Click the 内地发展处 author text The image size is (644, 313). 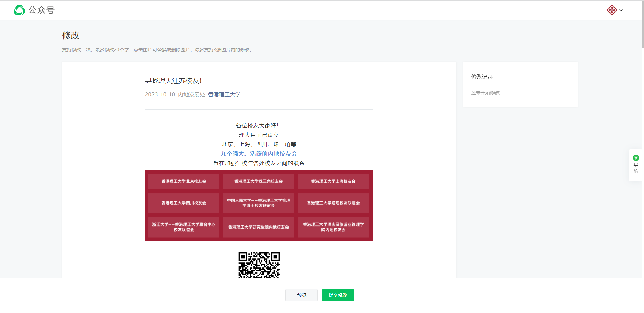coord(192,95)
